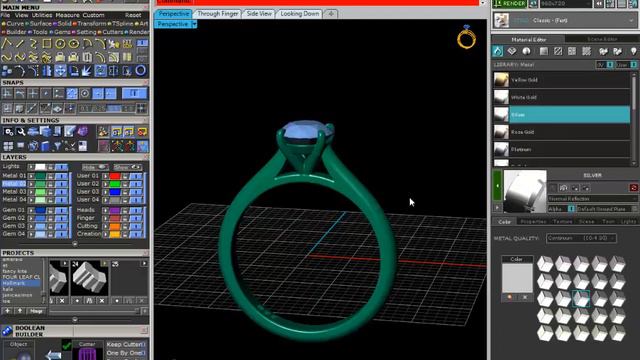Click the sphere material icon in Material Editor

coord(527,51)
